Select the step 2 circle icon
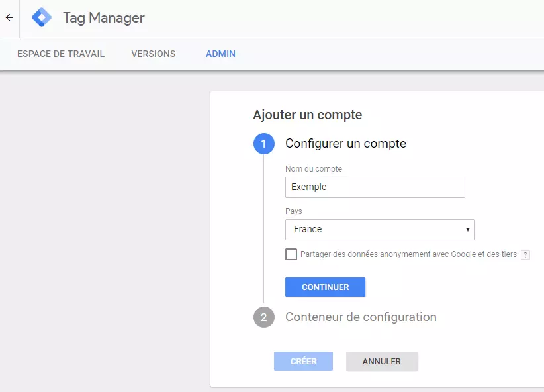Image resolution: width=544 pixels, height=392 pixels. point(263,317)
